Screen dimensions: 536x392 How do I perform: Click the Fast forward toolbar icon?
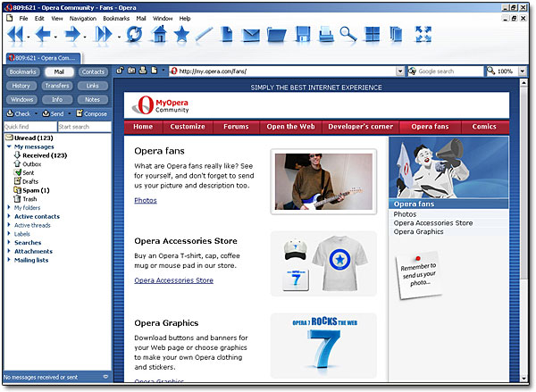(104, 35)
